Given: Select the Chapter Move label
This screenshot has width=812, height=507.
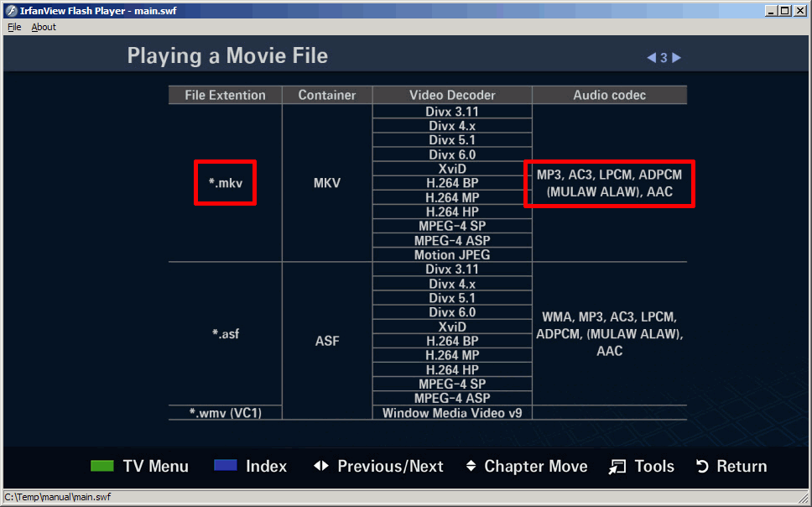Looking at the screenshot, I should tap(536, 466).
